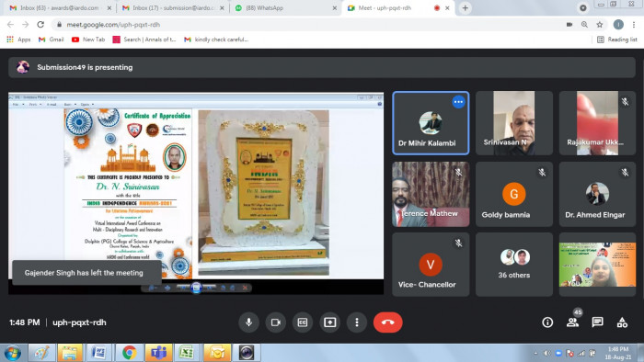Open options on Dr Mihir Kalambi tile
Viewport: 644px width, 362px height.
point(458,102)
